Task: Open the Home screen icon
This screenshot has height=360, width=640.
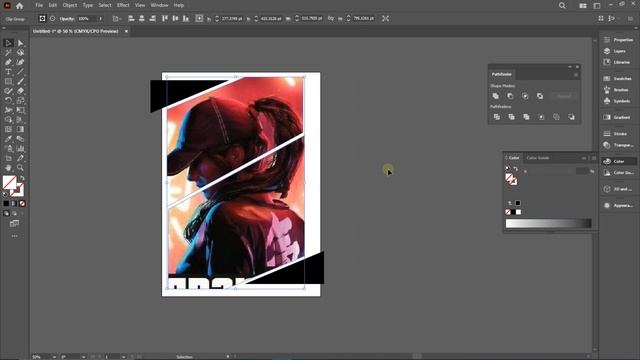Action: pyautogui.click(x=19, y=6)
